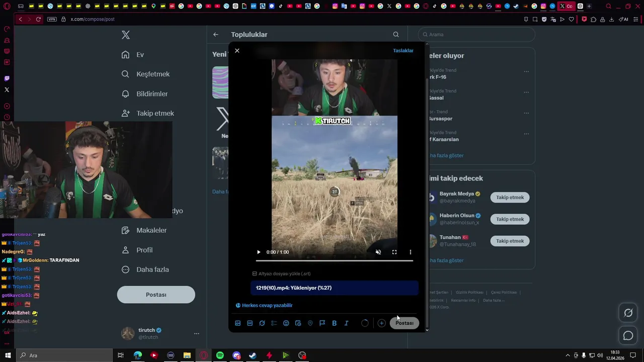644x362 pixels.
Task: Open 'Herkes cevap yazabilir' reply settings
Action: pyautogui.click(x=264, y=305)
